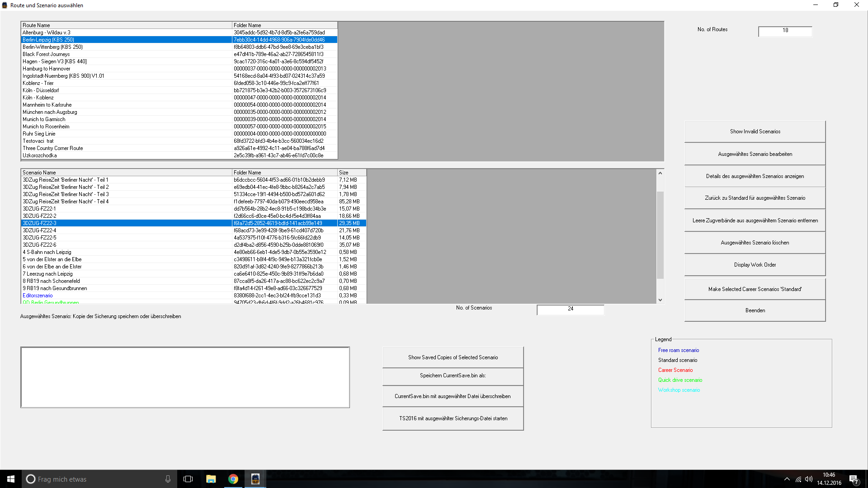Open Task View in the taskbar
The height and width of the screenshot is (488, 868).
click(x=188, y=479)
